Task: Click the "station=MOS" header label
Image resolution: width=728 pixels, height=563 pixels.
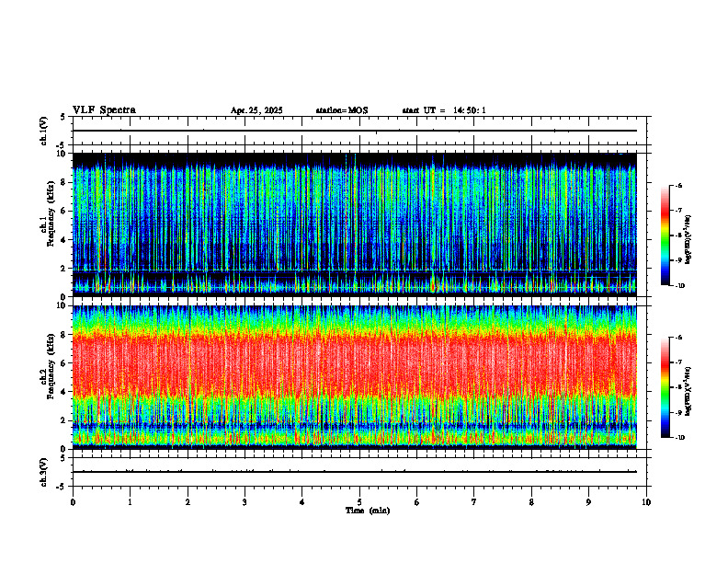Action: coord(342,110)
